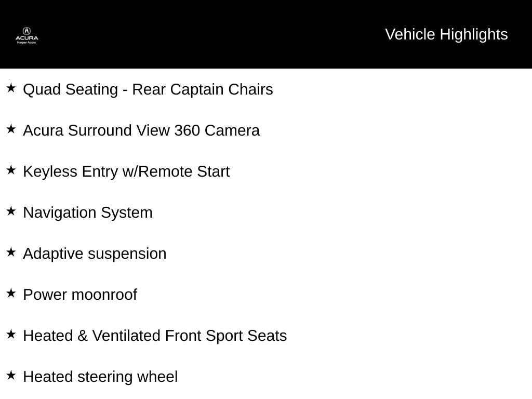Screen dimensions: 532x399
Task: Click star beside Navigation System
Action: pos(11,211)
